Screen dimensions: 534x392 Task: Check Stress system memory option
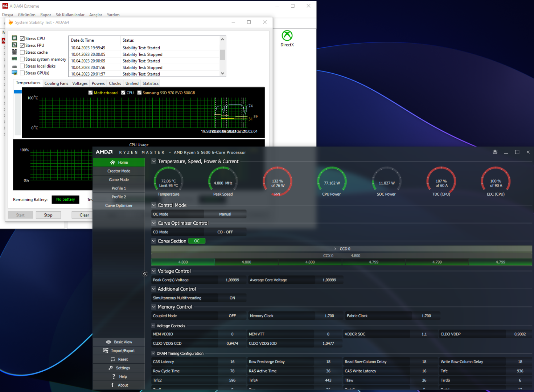[22, 59]
